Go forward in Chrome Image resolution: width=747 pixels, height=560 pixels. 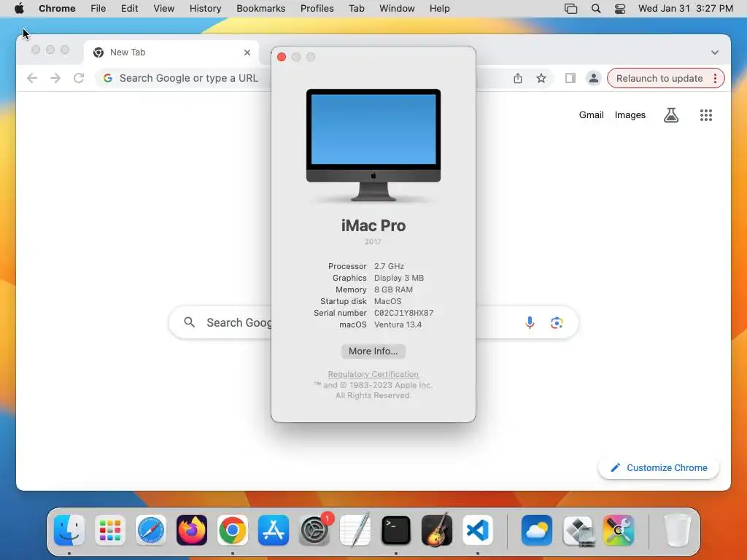coord(55,78)
